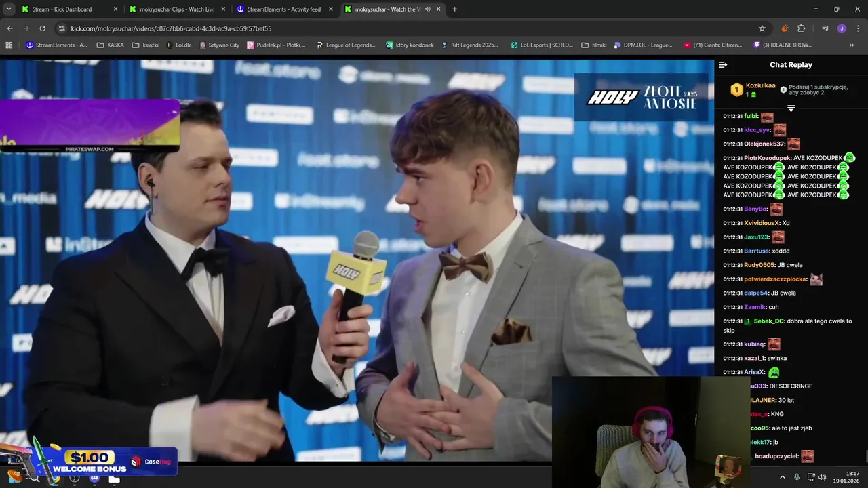Open Rift Legends 2025 bookmark
The image size is (868, 488).
tap(469, 45)
